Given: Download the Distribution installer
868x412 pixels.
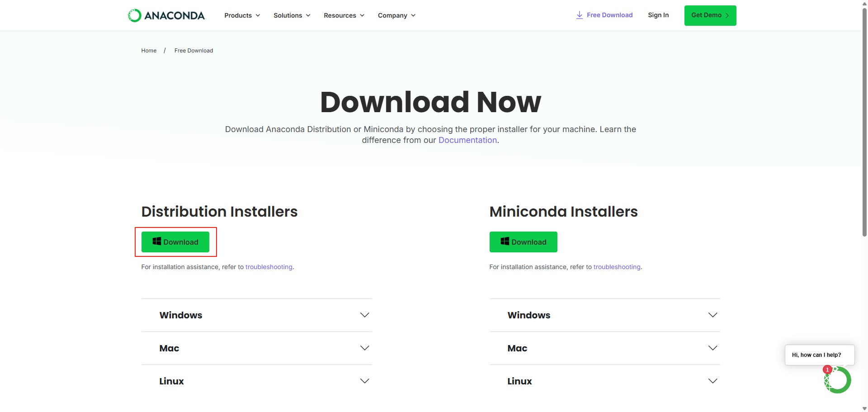Looking at the screenshot, I should pyautogui.click(x=175, y=242).
